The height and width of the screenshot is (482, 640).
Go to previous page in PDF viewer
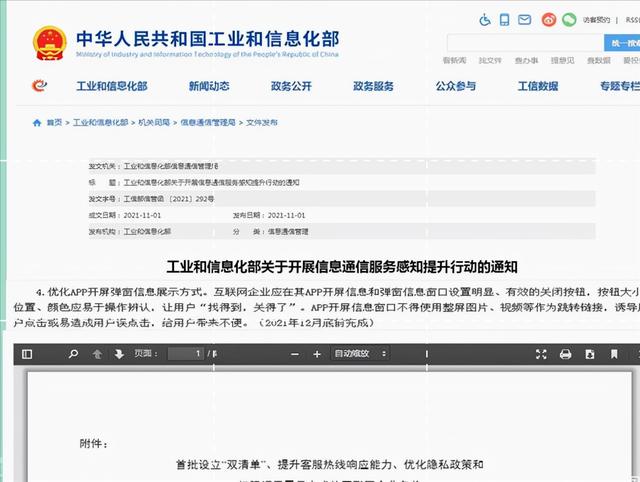pos(97,354)
